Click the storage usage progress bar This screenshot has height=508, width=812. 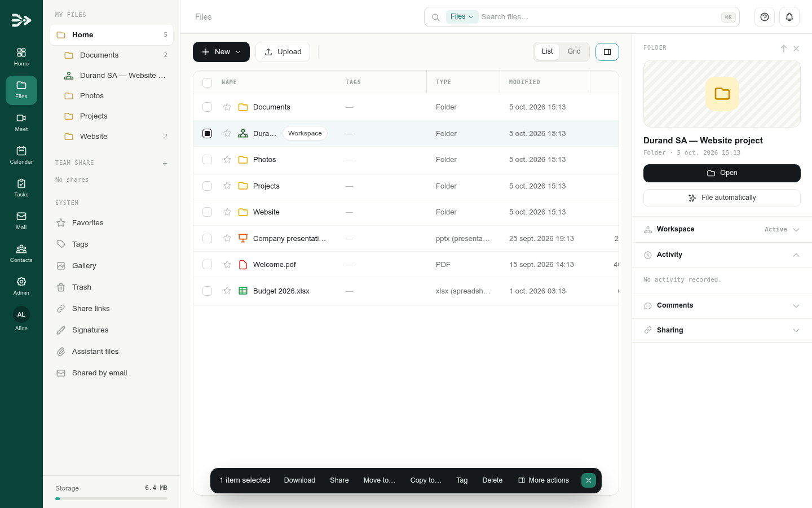click(x=111, y=499)
